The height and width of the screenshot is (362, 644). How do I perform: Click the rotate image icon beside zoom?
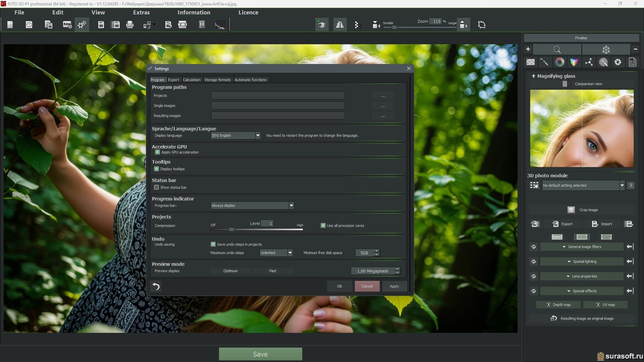[481, 24]
